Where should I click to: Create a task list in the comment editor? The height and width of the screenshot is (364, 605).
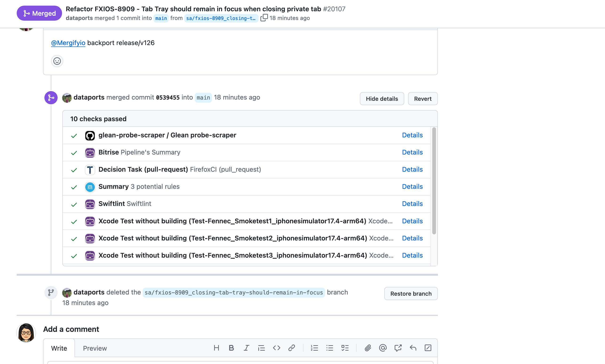(x=345, y=348)
